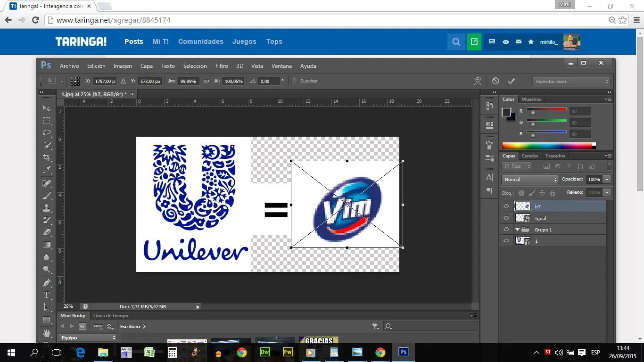Select the Rectangle shape tool
Viewport: 644px width, 362px height.
coord(47,320)
